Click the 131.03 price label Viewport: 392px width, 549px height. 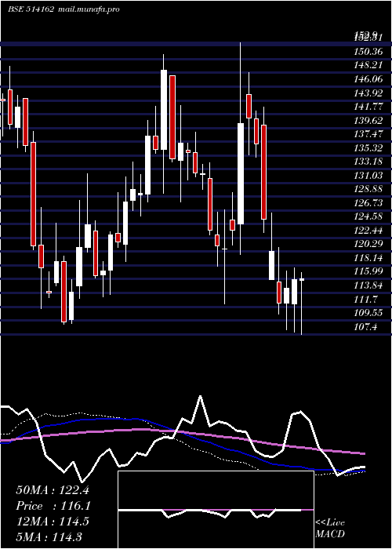pos(368,176)
